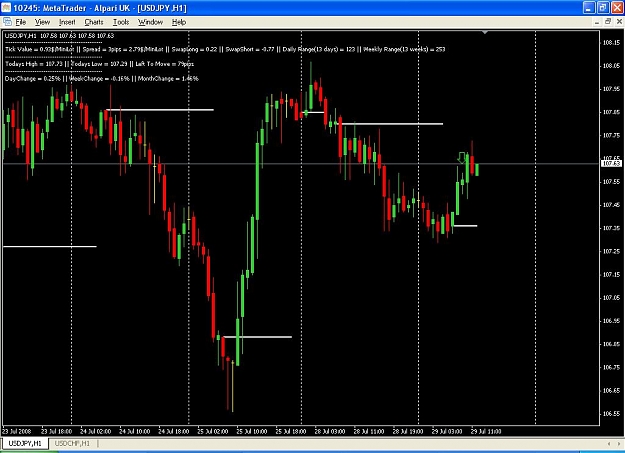Open the Charts menu
625x453 pixels.
click(x=94, y=22)
